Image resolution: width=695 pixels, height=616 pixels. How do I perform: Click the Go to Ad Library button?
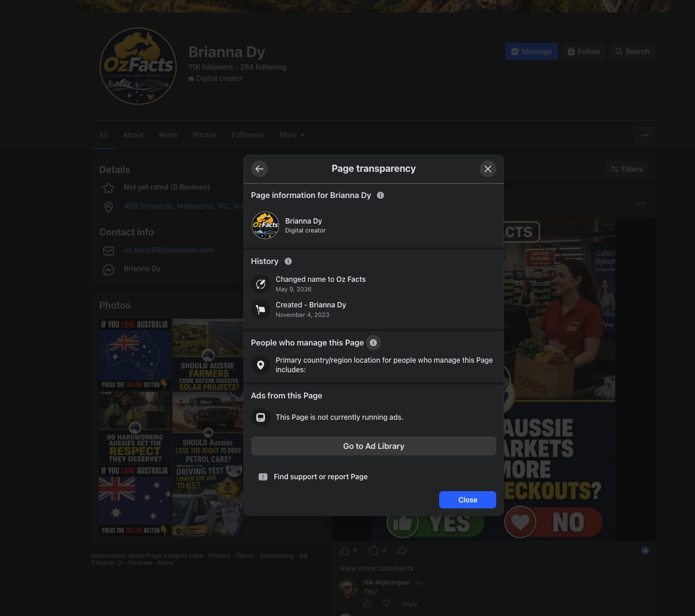point(373,446)
